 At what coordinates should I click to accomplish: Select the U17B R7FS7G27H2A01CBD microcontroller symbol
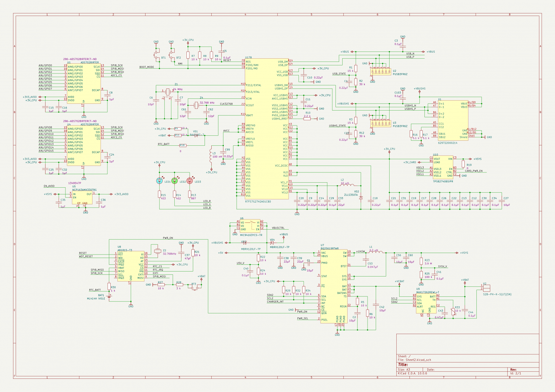tap(267, 129)
